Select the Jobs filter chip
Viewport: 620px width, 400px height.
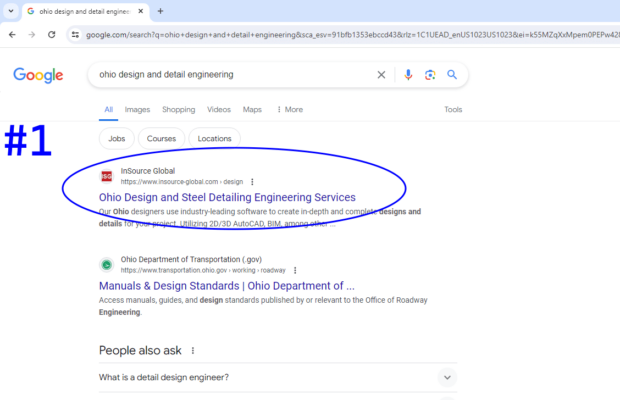pos(116,139)
